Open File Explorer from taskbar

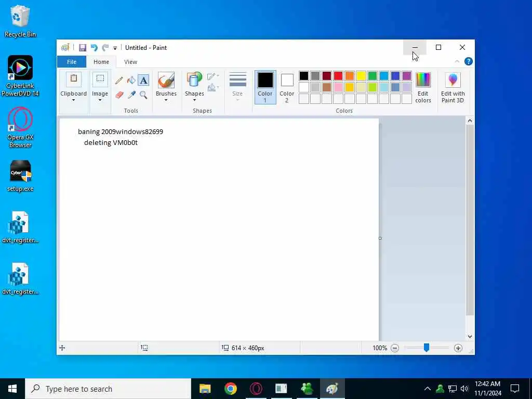[205, 389]
